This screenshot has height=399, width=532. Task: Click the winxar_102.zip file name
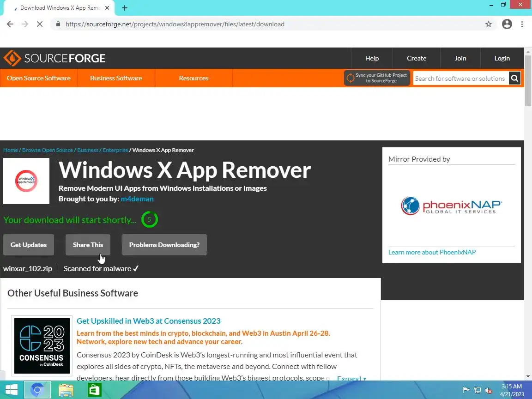coord(28,269)
